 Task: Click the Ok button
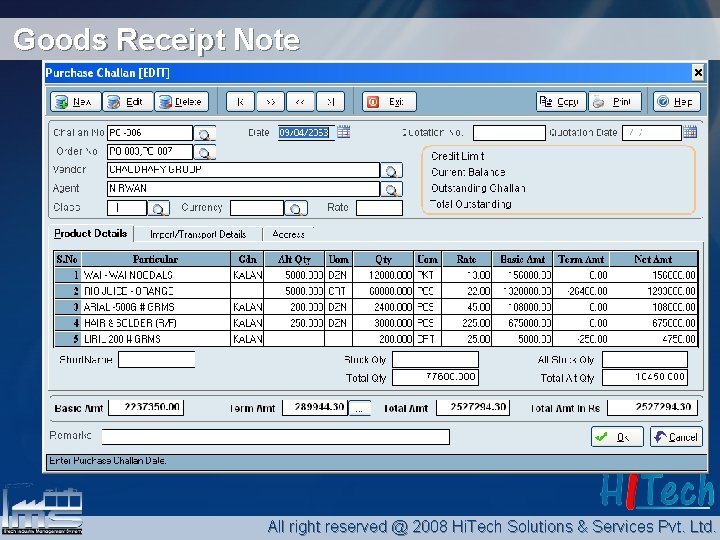click(617, 437)
